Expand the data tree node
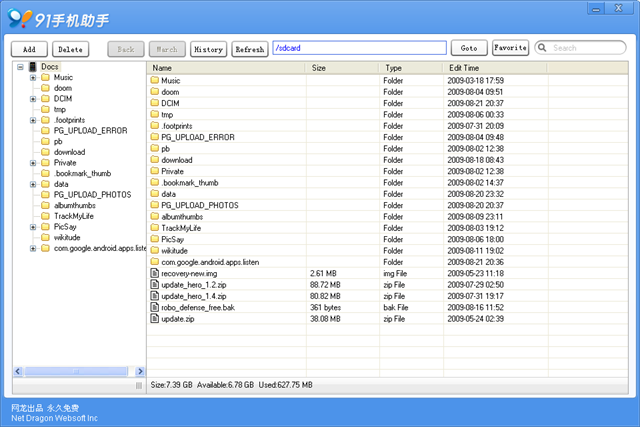 coord(33,184)
